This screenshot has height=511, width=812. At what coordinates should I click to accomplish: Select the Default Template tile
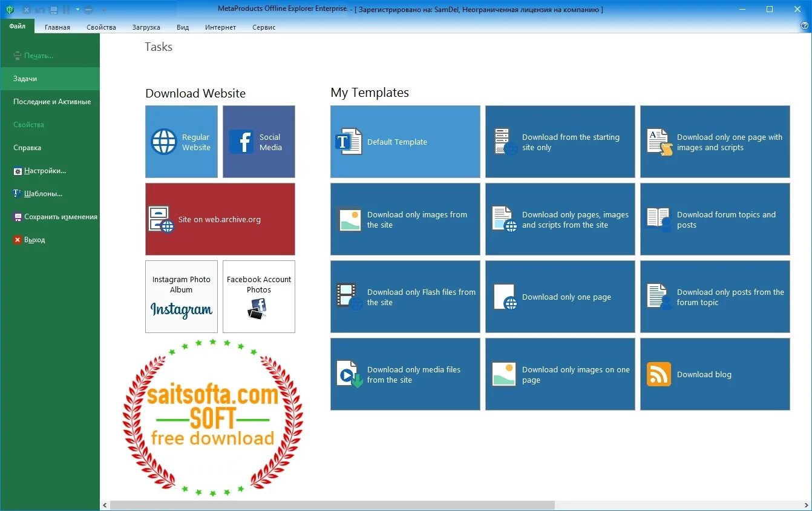click(405, 142)
